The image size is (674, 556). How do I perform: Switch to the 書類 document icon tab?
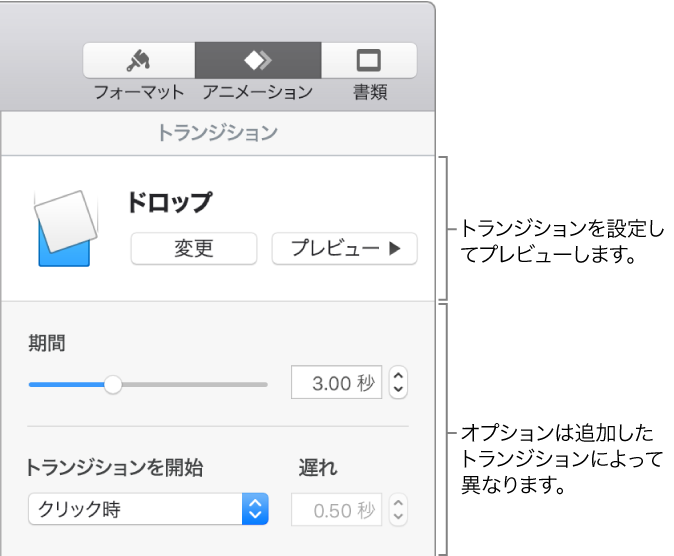click(369, 60)
